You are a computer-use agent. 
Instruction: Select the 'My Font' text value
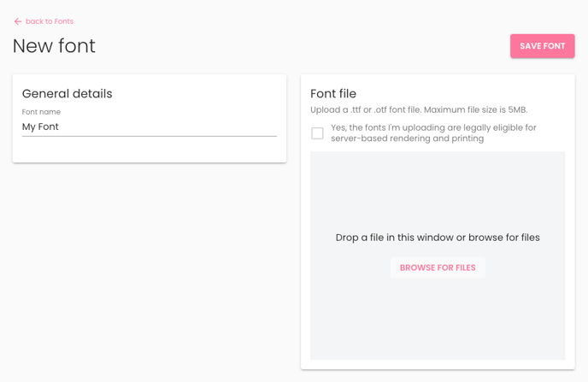[40, 126]
